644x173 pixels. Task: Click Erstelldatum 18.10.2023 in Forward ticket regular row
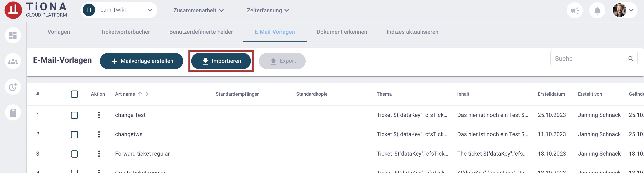(551, 154)
